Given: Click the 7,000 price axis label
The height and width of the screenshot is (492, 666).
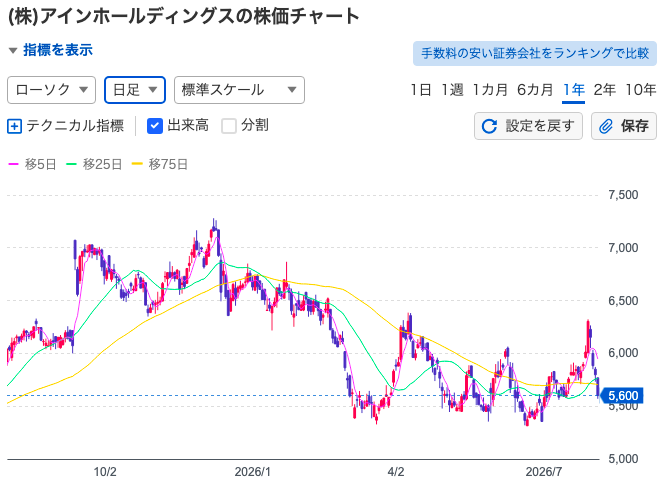Looking at the screenshot, I should [623, 248].
